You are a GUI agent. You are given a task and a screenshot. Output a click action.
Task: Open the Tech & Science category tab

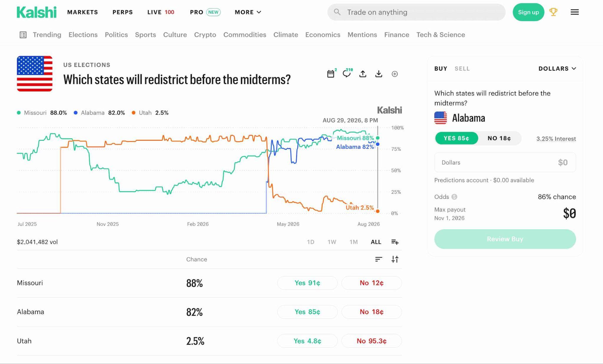point(440,35)
